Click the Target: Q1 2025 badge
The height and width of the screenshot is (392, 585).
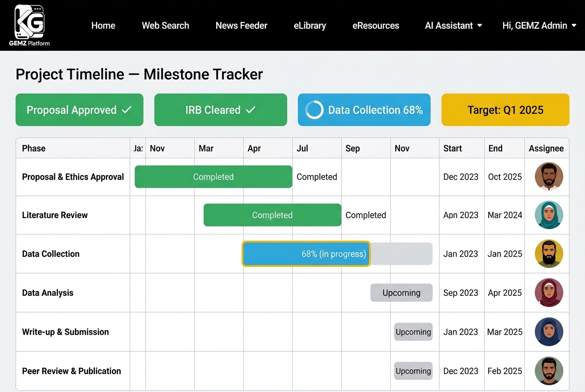(505, 110)
